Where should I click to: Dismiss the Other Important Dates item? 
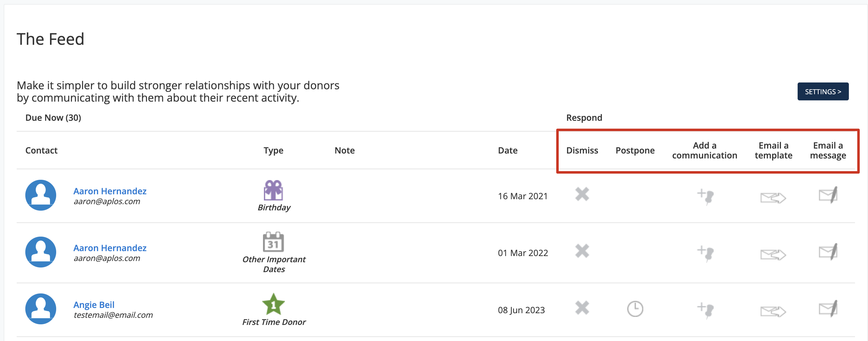click(x=582, y=251)
